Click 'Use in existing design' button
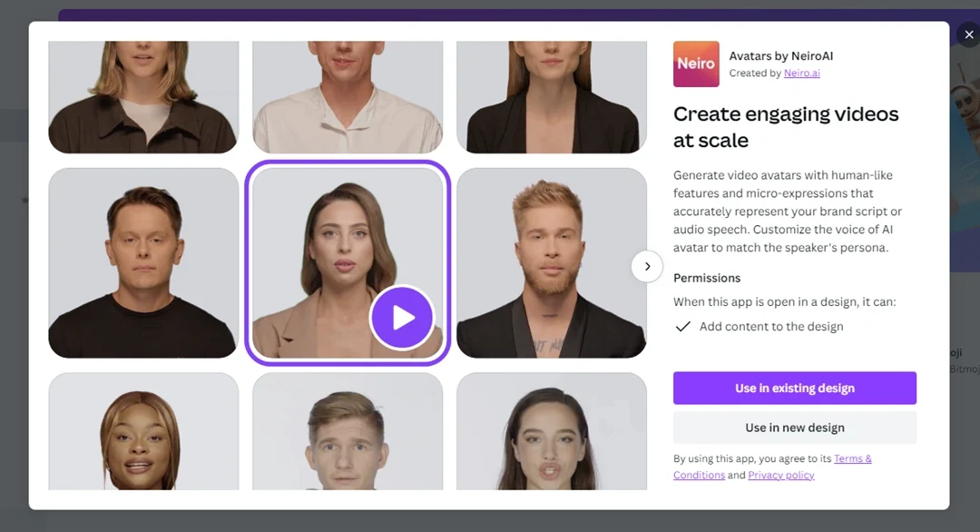The image size is (980, 532). 794,389
